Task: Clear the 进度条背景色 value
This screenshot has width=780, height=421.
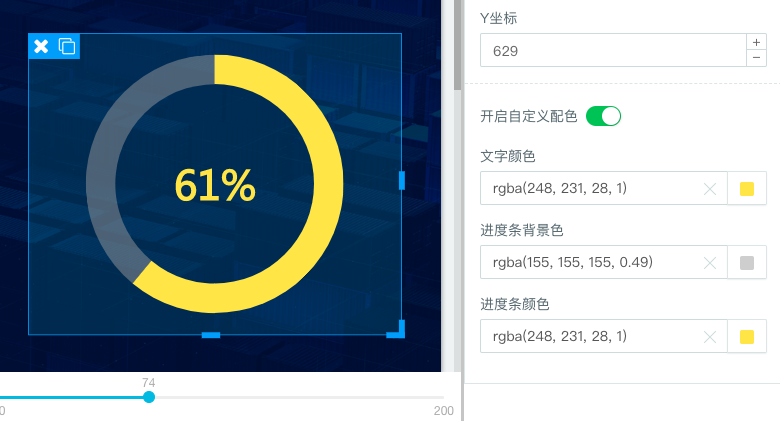Action: (x=710, y=263)
